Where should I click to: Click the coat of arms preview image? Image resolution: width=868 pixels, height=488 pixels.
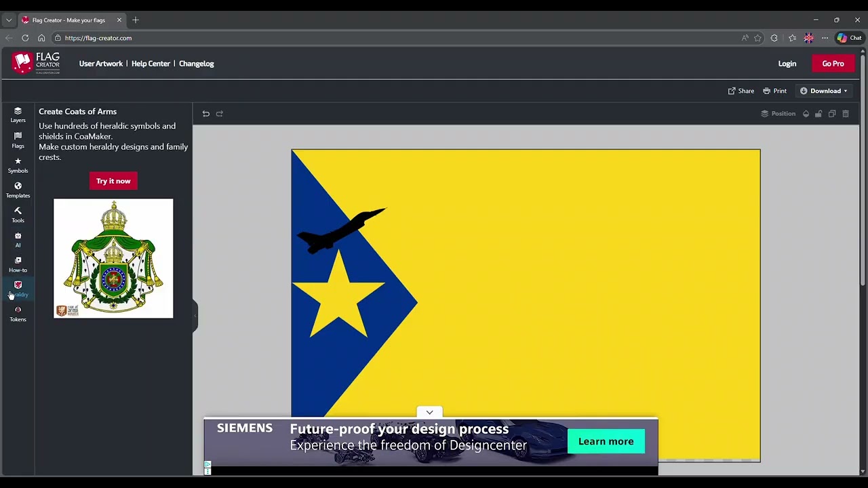[x=113, y=258]
